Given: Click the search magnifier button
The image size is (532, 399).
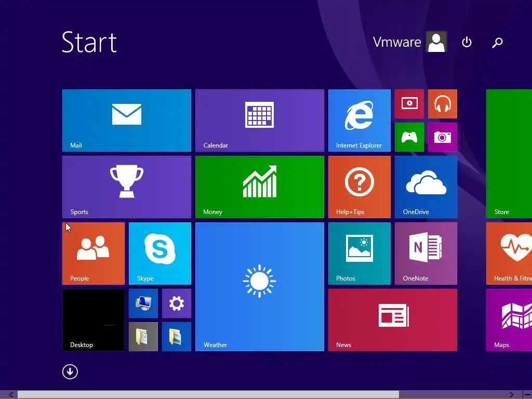Looking at the screenshot, I should [x=497, y=42].
